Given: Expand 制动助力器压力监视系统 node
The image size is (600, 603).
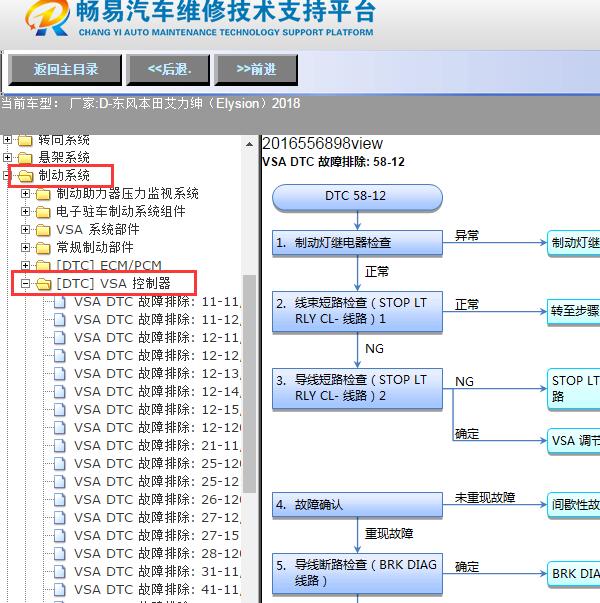Looking at the screenshot, I should [x=25, y=193].
